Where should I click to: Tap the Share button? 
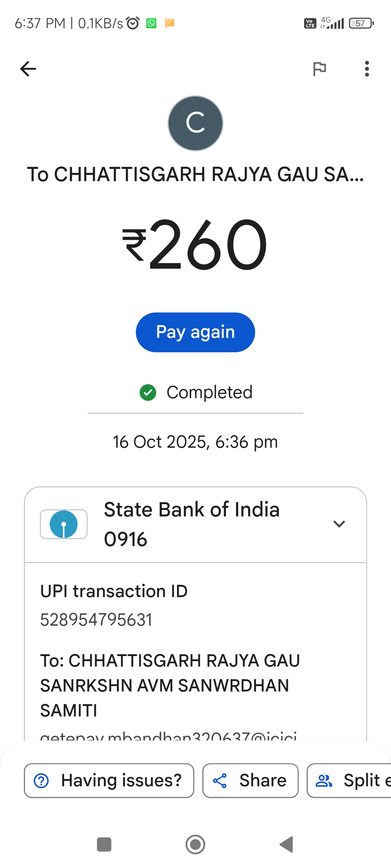coord(250,780)
